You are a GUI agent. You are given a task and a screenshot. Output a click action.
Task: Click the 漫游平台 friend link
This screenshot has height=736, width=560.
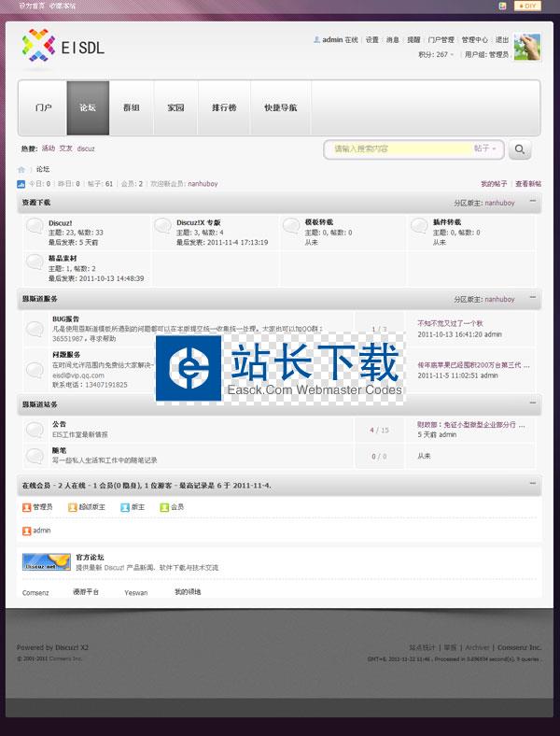[86, 592]
